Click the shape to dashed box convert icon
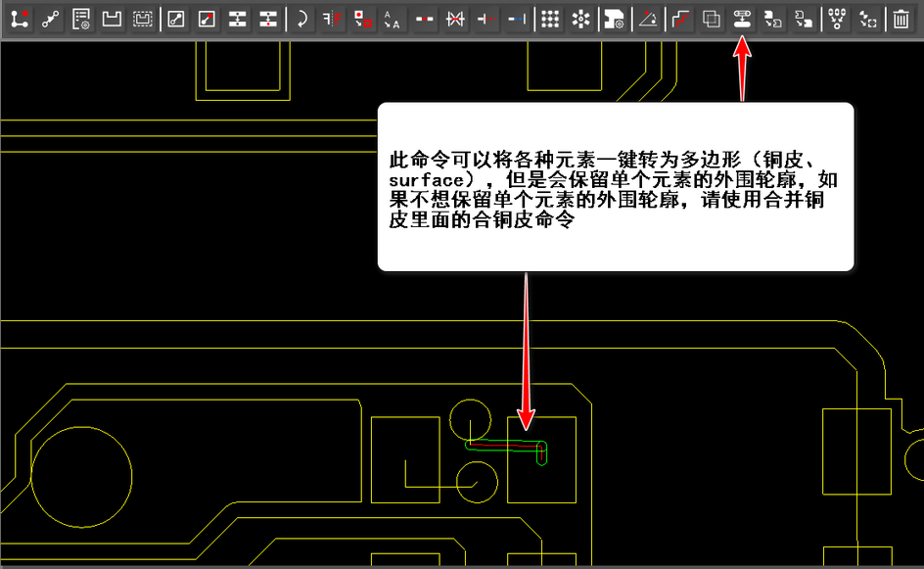Image resolution: width=924 pixels, height=569 pixels. pyautogui.click(x=867, y=19)
